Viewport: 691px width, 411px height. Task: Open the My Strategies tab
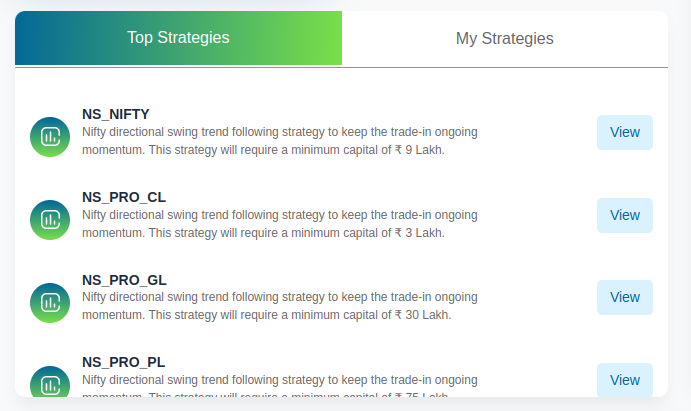pyautogui.click(x=505, y=38)
